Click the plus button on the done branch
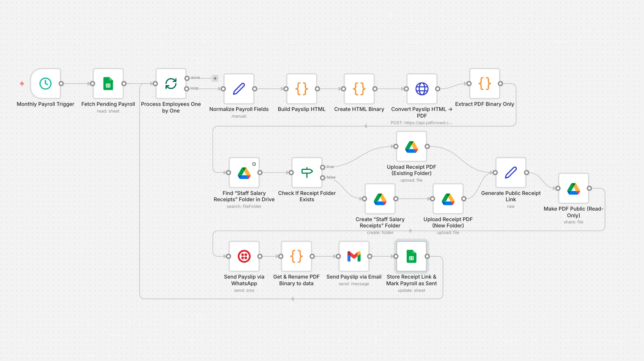 tap(215, 78)
